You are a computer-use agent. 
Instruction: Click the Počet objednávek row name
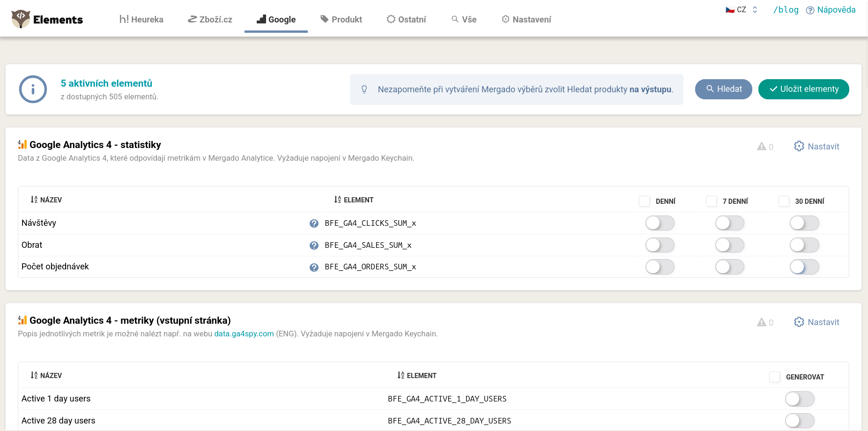pyautogui.click(x=55, y=267)
